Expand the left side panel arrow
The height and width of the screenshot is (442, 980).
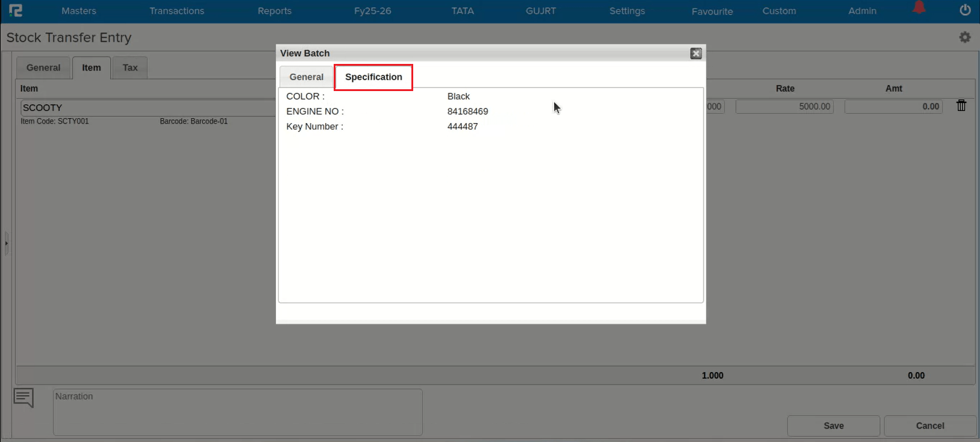click(x=6, y=244)
